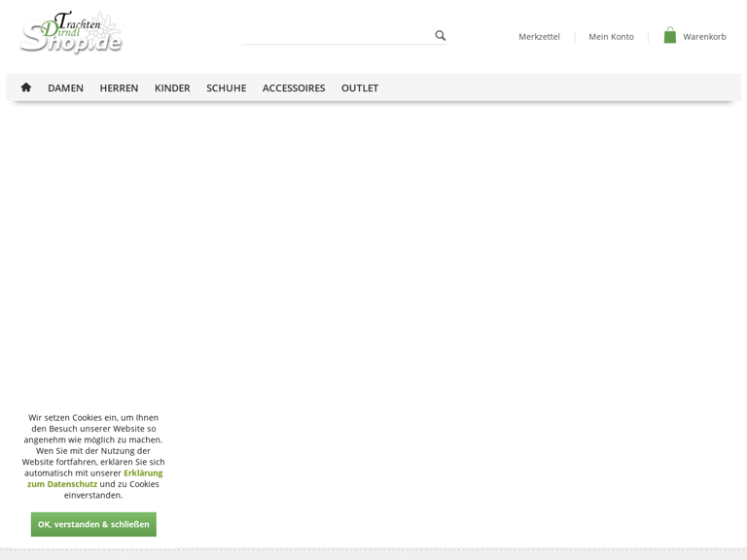Click the green shopping bag icon
This screenshot has width=747, height=560.
pyautogui.click(x=669, y=36)
